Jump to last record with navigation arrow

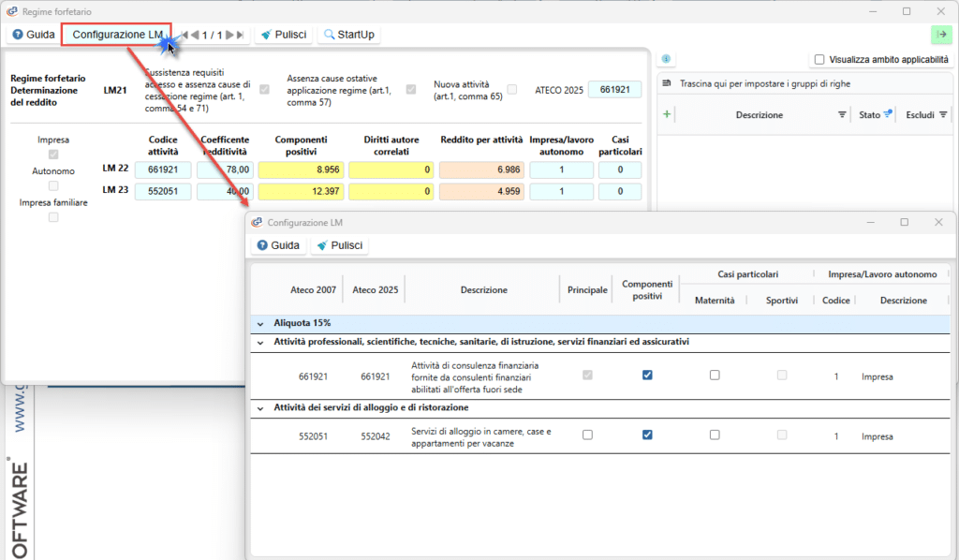[240, 35]
